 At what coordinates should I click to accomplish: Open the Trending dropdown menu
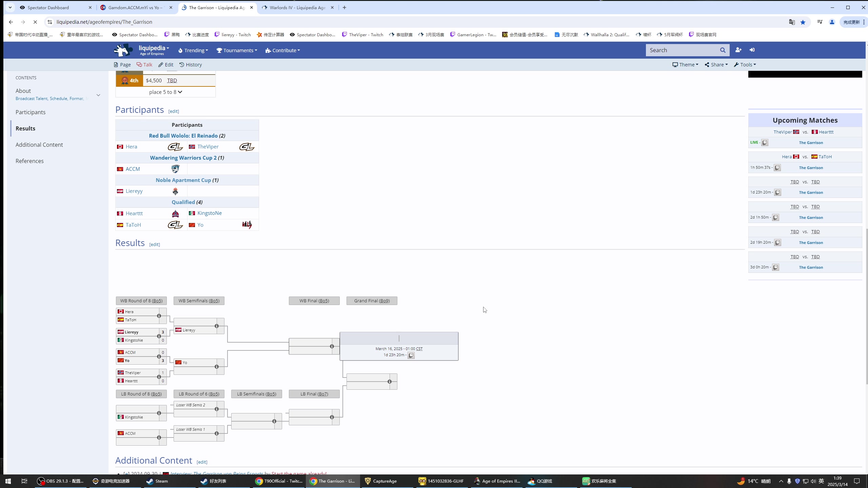coord(193,50)
